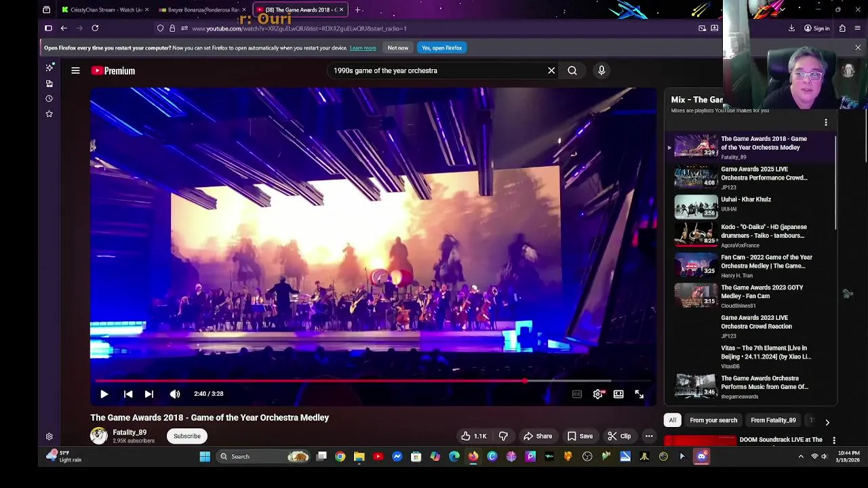Create a Clip from this video

pyautogui.click(x=619, y=436)
